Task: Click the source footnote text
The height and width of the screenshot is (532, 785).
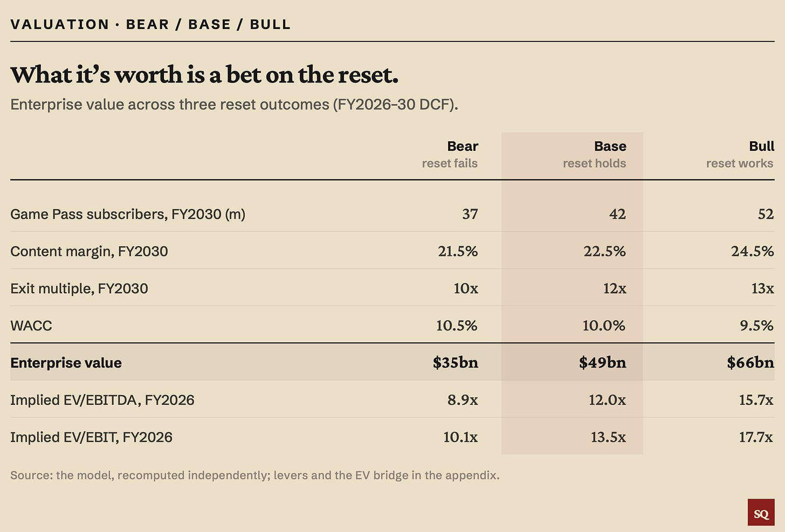Action: pos(255,475)
